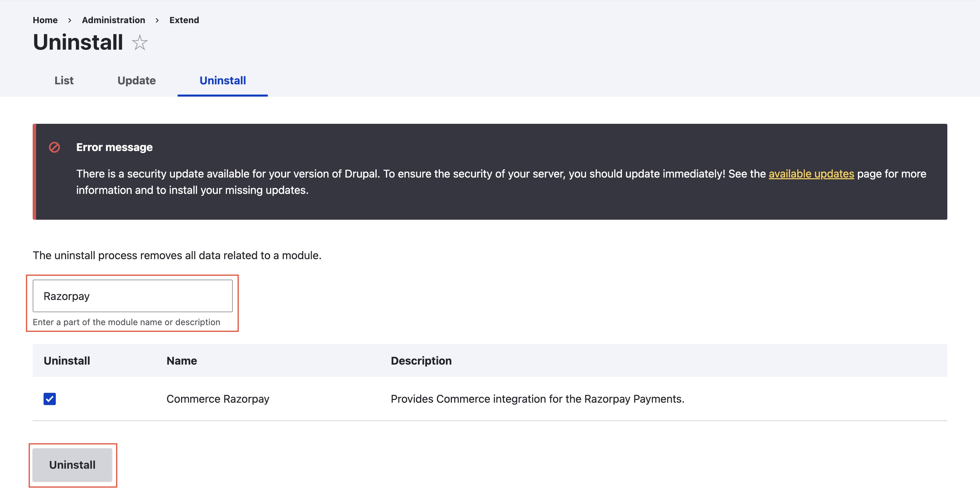Open Administration breadcrumb link

(x=113, y=20)
